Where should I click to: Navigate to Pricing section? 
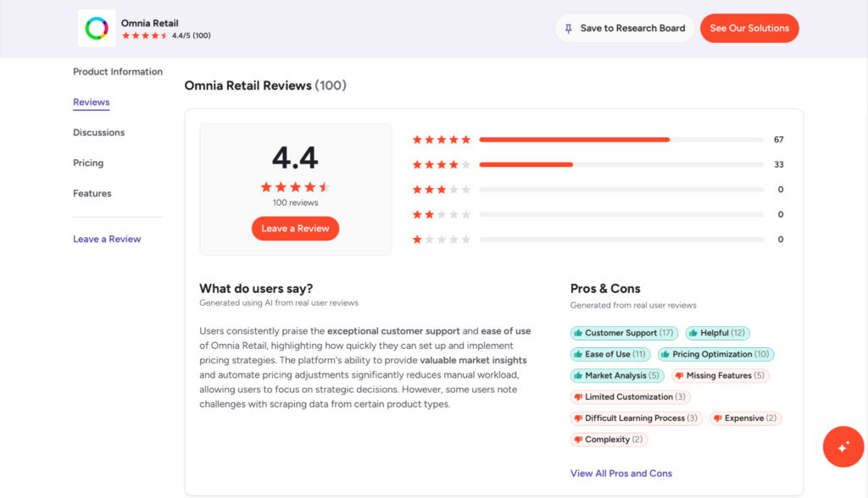point(88,163)
